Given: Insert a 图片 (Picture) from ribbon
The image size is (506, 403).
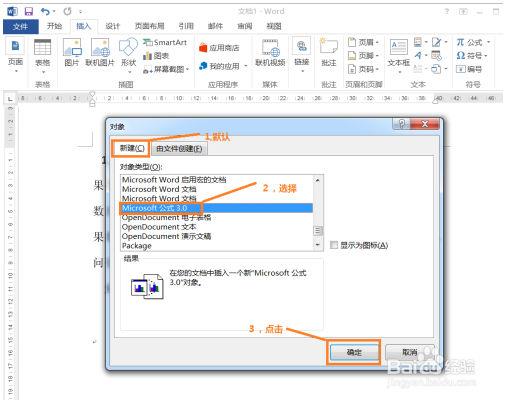Looking at the screenshot, I should [72, 53].
